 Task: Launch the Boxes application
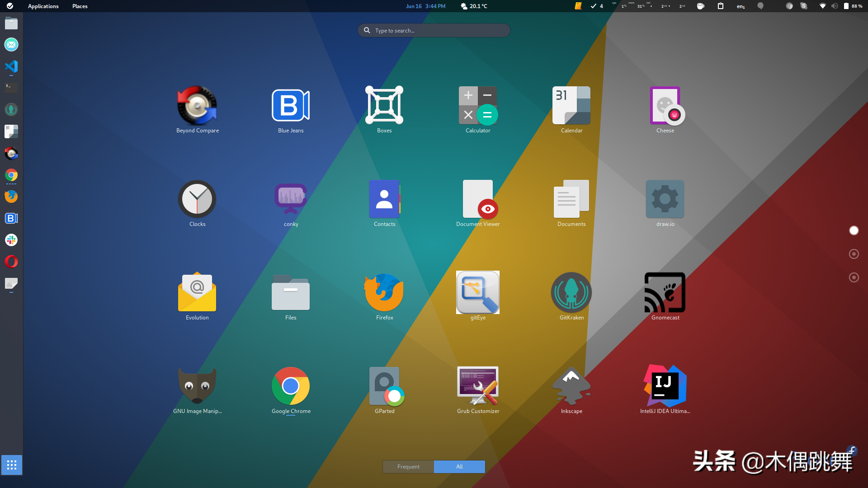click(x=384, y=110)
